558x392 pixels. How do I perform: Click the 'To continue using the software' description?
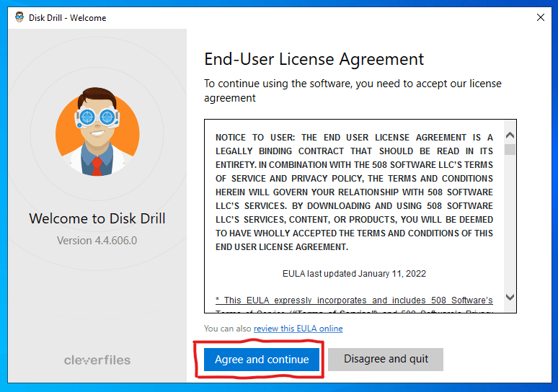click(x=353, y=91)
